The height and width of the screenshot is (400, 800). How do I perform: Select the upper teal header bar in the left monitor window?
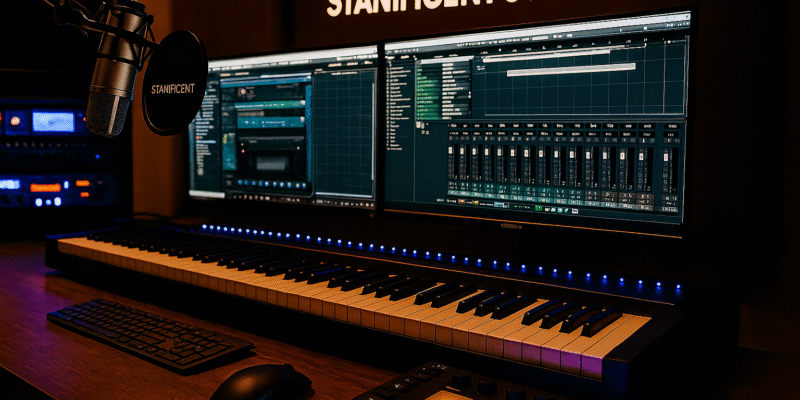[270, 105]
